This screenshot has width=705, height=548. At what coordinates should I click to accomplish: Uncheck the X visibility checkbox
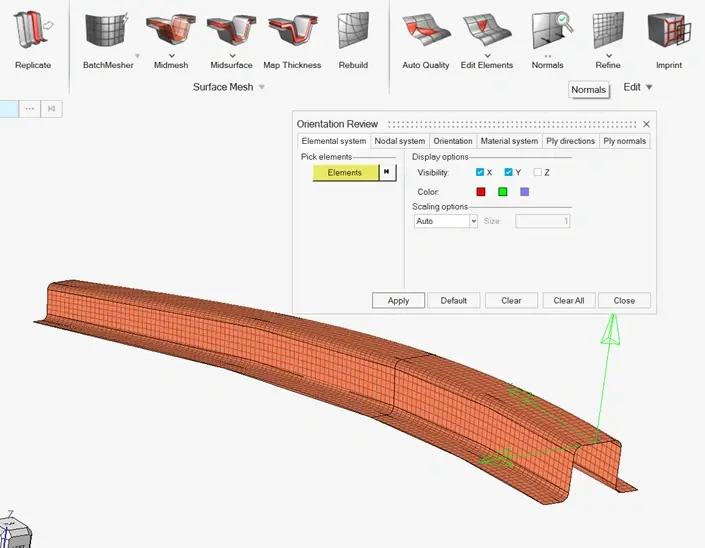(480, 173)
